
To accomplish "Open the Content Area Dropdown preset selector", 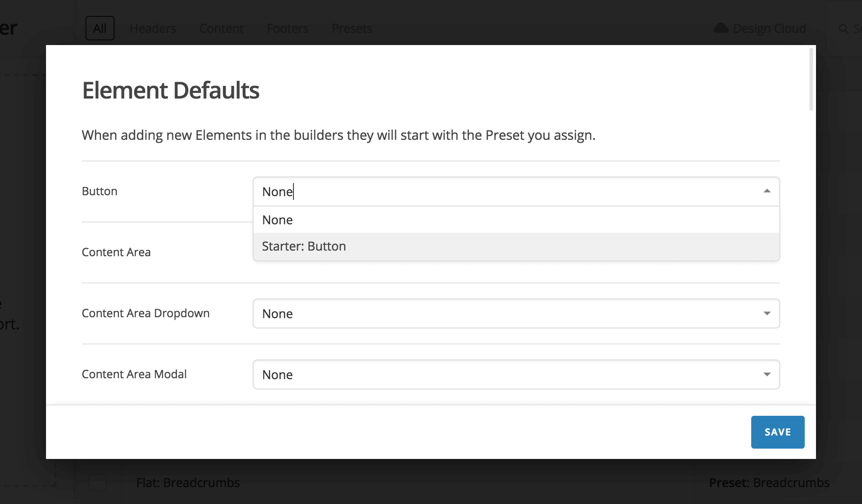I will click(516, 313).
